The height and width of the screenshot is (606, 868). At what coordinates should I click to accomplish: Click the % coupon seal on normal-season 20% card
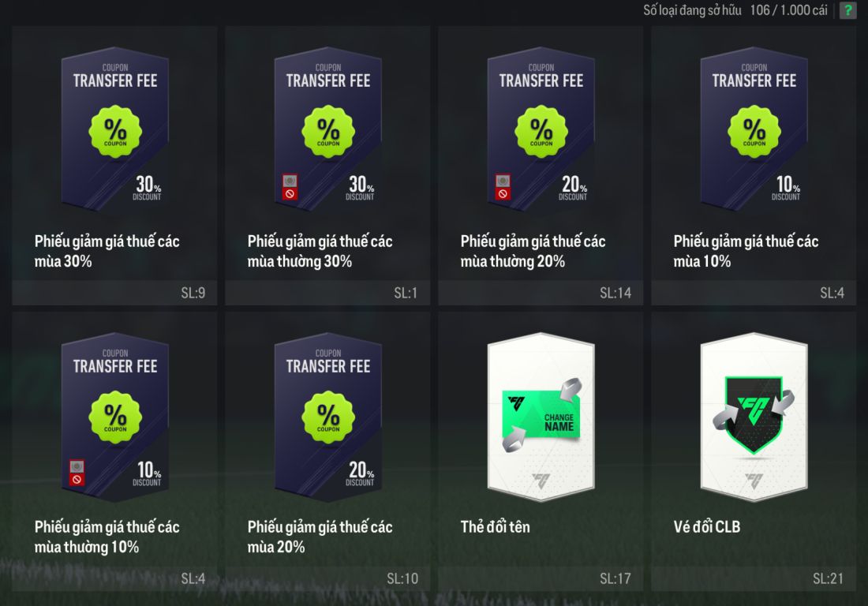click(x=541, y=132)
